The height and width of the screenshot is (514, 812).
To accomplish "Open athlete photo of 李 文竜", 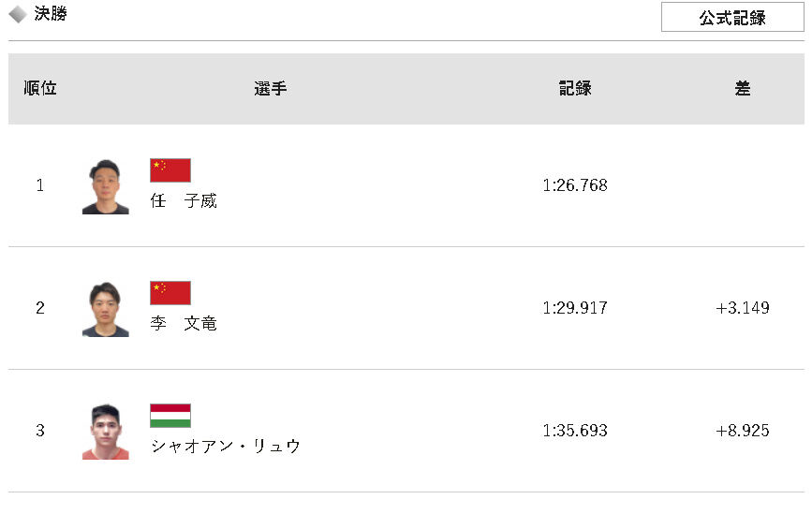I will tap(106, 309).
